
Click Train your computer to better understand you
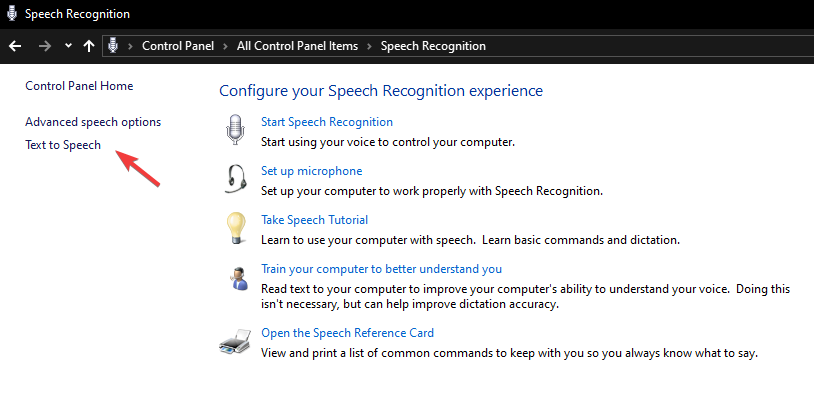point(381,269)
